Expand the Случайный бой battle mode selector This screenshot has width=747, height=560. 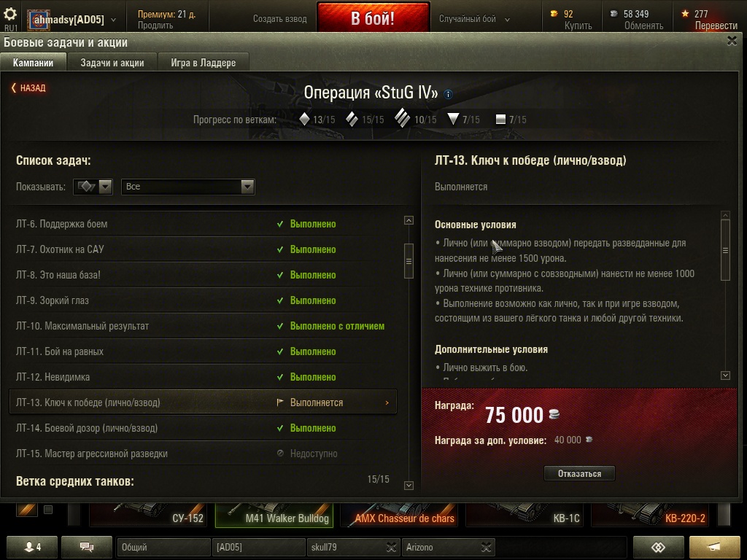[474, 19]
